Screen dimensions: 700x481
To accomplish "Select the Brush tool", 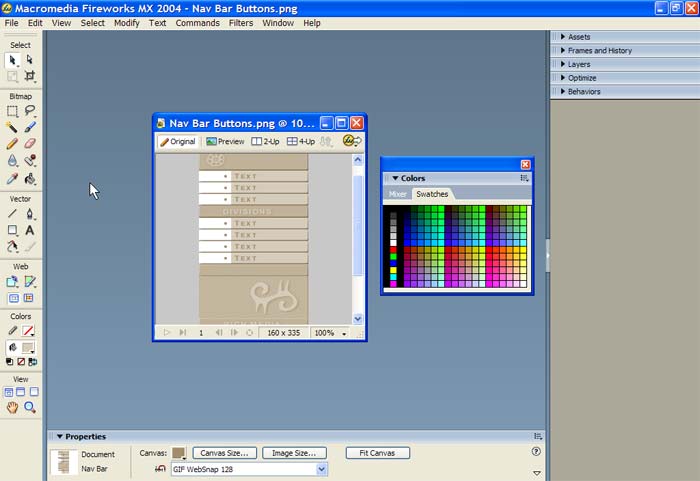I will pyautogui.click(x=29, y=127).
